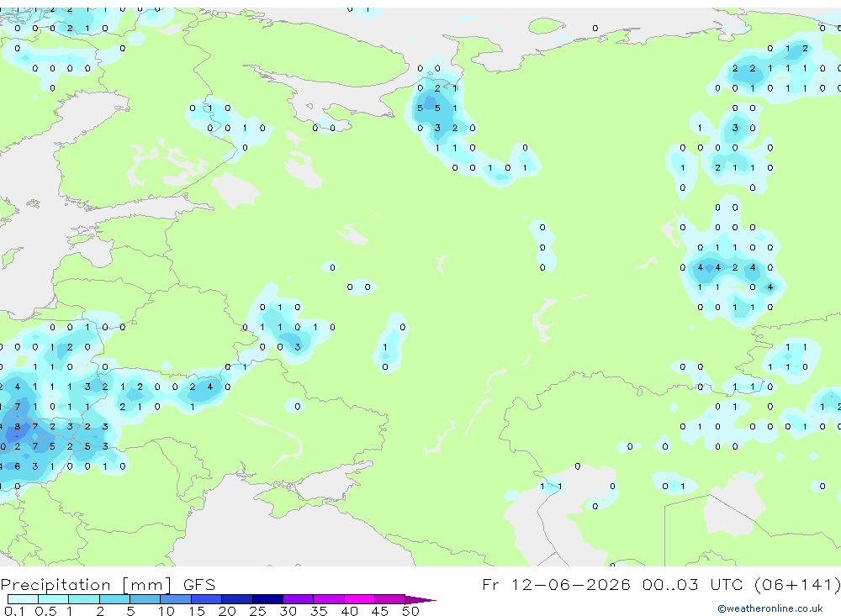This screenshot has height=616, width=841.
Task: Click the '25' legend scale label
Action: 257,611
